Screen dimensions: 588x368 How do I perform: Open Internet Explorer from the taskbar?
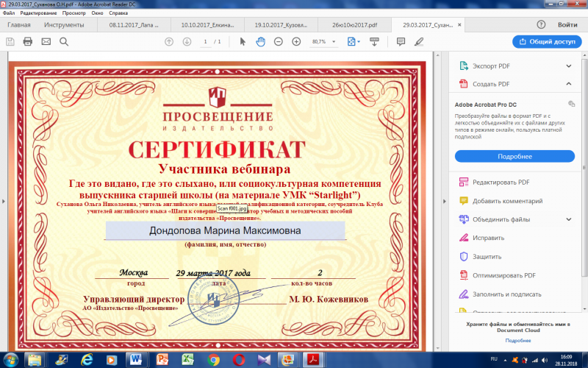86,360
